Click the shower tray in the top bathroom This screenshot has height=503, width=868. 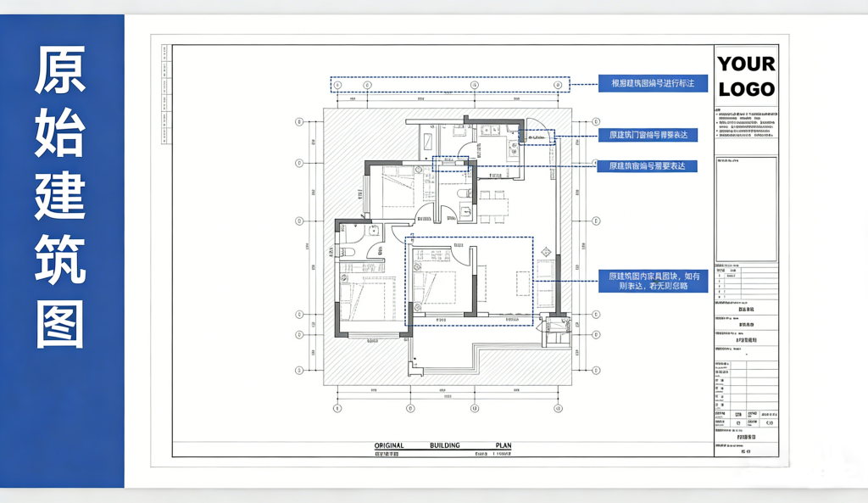428,141
